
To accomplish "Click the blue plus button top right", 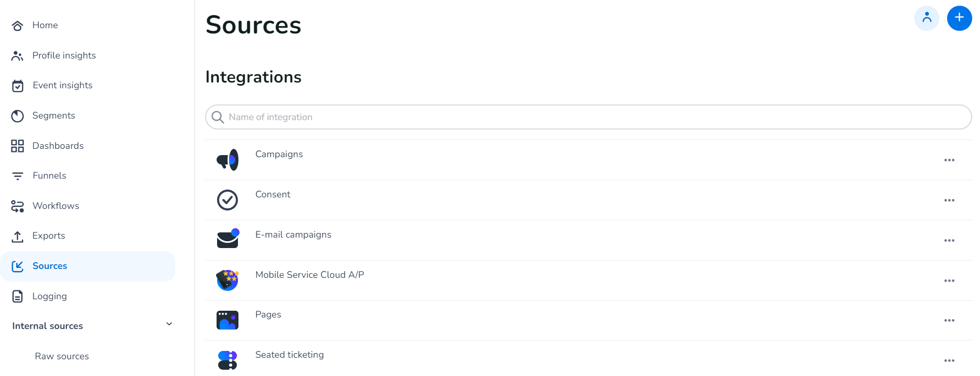I will [959, 18].
